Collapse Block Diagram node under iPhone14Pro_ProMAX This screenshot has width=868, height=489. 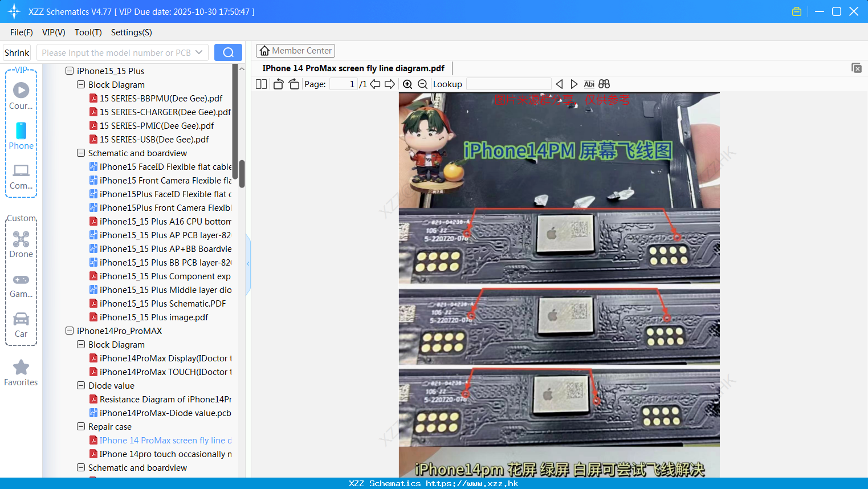point(81,345)
